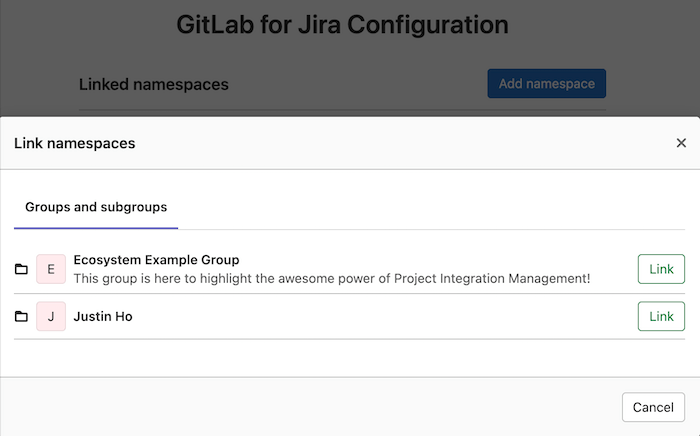This screenshot has height=436, width=700.
Task: Click the empty space right of Justin Ho name
Action: (380, 316)
